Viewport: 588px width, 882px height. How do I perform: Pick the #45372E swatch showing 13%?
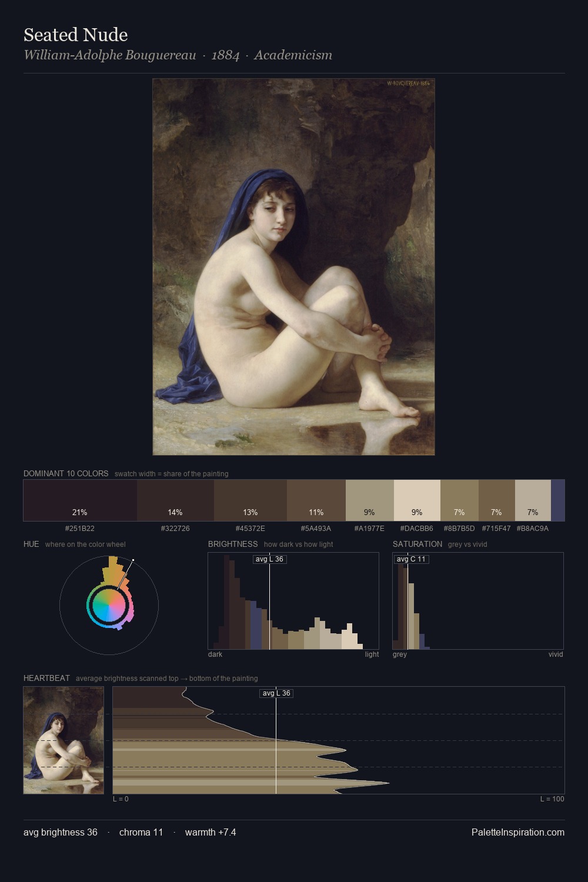coord(250,500)
